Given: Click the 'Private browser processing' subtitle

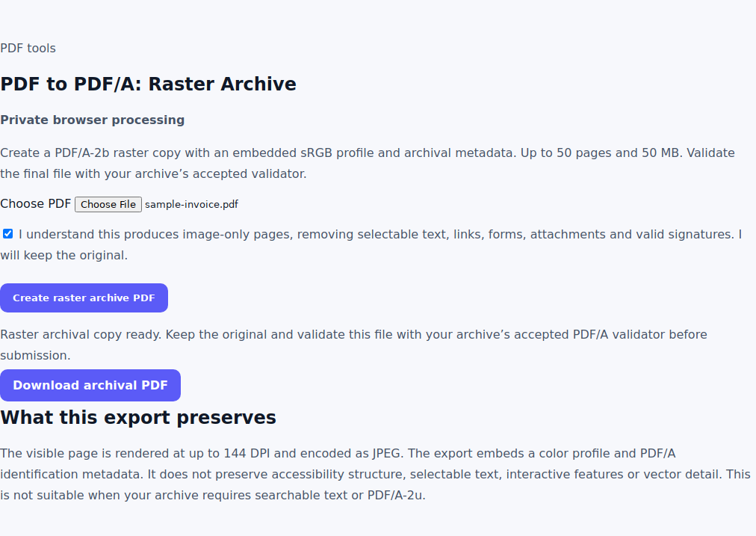Looking at the screenshot, I should [x=92, y=120].
